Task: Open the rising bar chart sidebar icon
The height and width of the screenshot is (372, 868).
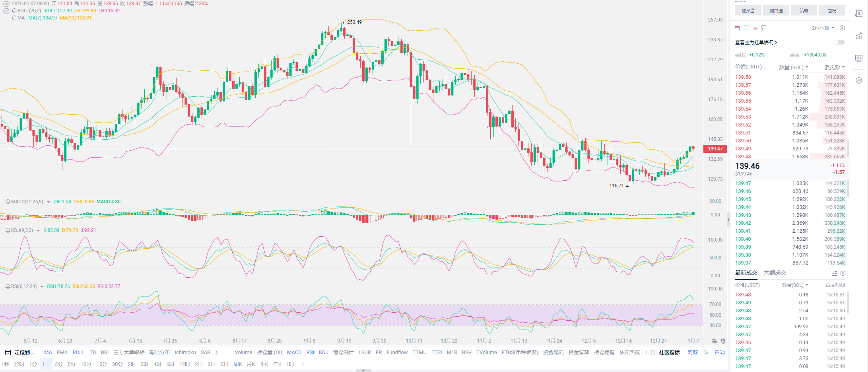Action: pyautogui.click(x=859, y=36)
